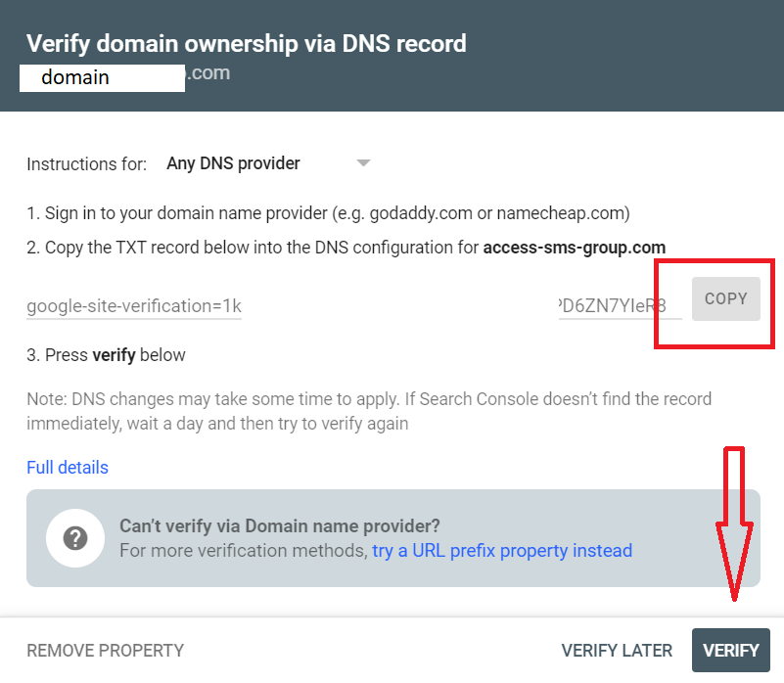Click the COPY button for TXT record
Image resolution: width=784 pixels, height=683 pixels.
[725, 299]
